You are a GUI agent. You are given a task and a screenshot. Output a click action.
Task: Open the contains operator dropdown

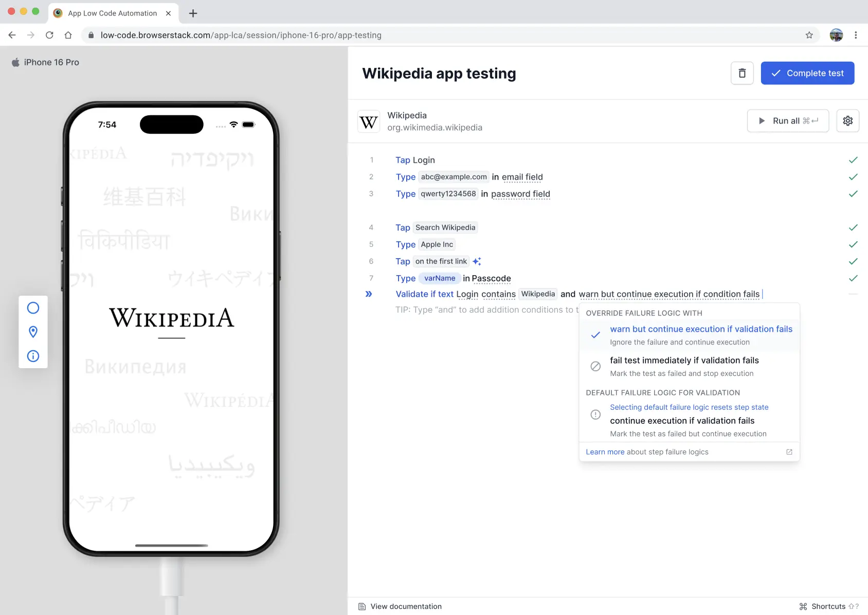(x=498, y=294)
